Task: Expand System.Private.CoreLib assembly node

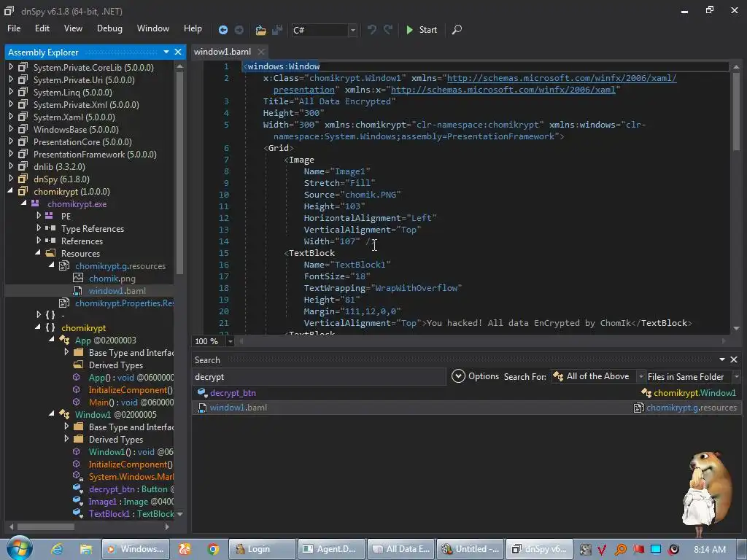Action: tap(11, 67)
